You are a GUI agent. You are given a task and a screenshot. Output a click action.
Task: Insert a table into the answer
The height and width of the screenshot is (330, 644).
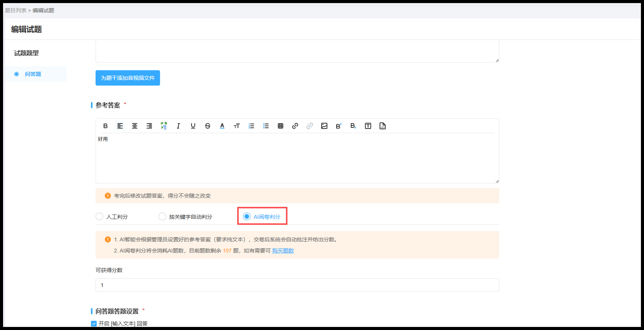pos(281,126)
